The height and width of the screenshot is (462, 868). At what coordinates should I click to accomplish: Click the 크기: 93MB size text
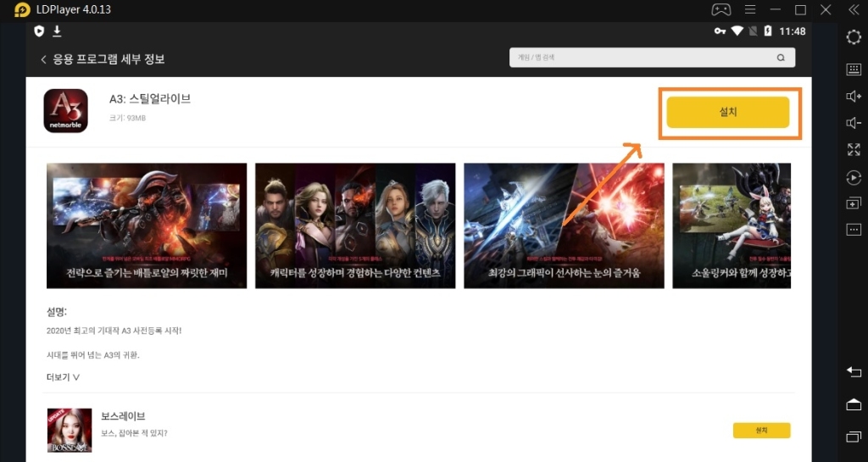point(127,118)
